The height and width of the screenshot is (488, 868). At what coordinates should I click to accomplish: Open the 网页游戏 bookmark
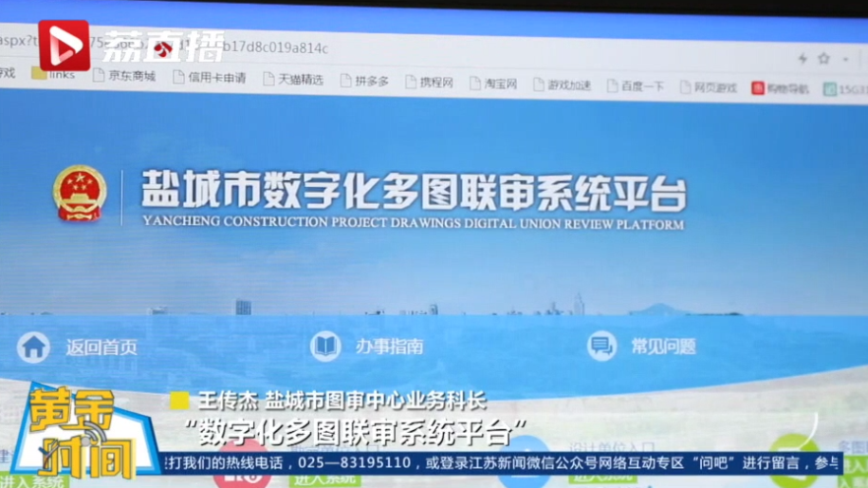(708, 87)
